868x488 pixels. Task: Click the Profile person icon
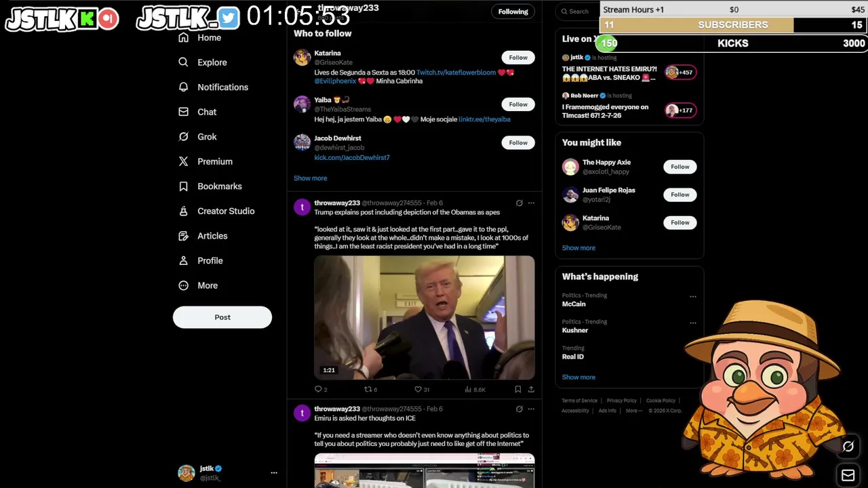click(x=183, y=260)
